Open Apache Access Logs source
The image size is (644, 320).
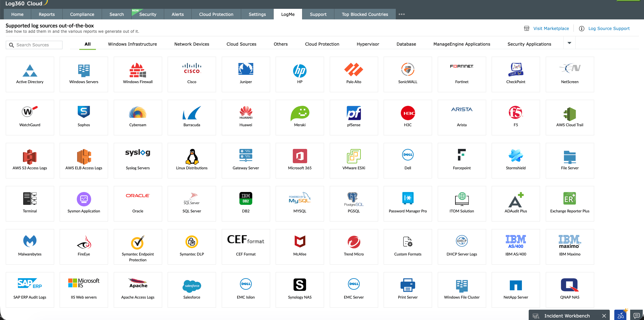pos(138,290)
